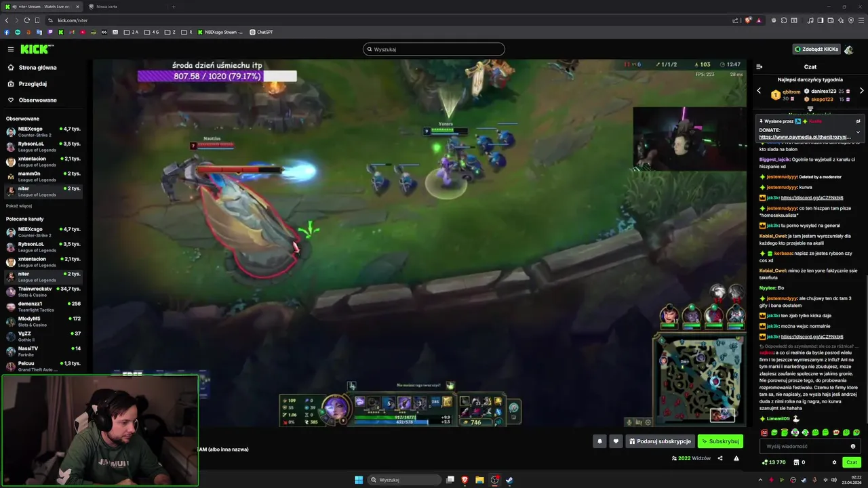
Task: Open chat settings gear icon
Action: [834, 462]
